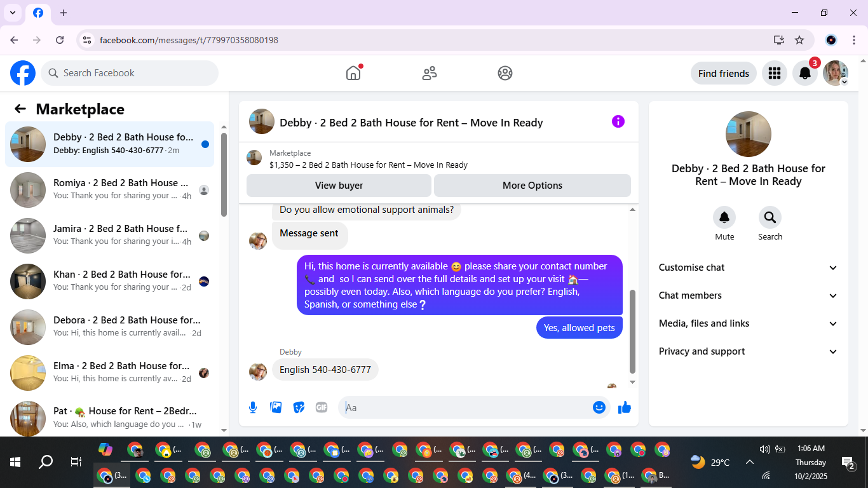Open the Facebook menu grid icon
This screenshot has height=488, width=868.
774,73
